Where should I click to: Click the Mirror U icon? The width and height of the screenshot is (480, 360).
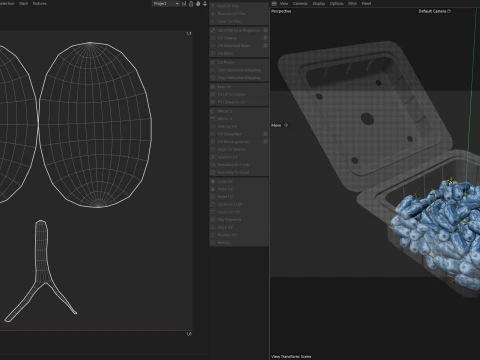coord(213,111)
